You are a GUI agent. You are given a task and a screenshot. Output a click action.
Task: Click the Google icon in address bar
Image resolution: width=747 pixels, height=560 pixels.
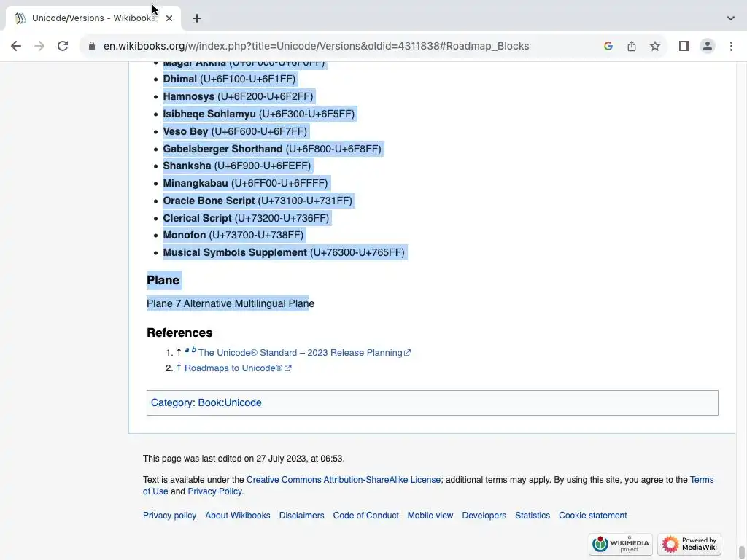[608, 46]
